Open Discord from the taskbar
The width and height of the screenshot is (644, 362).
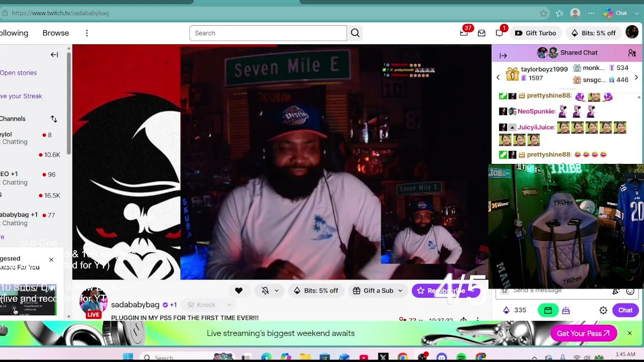[442, 357]
